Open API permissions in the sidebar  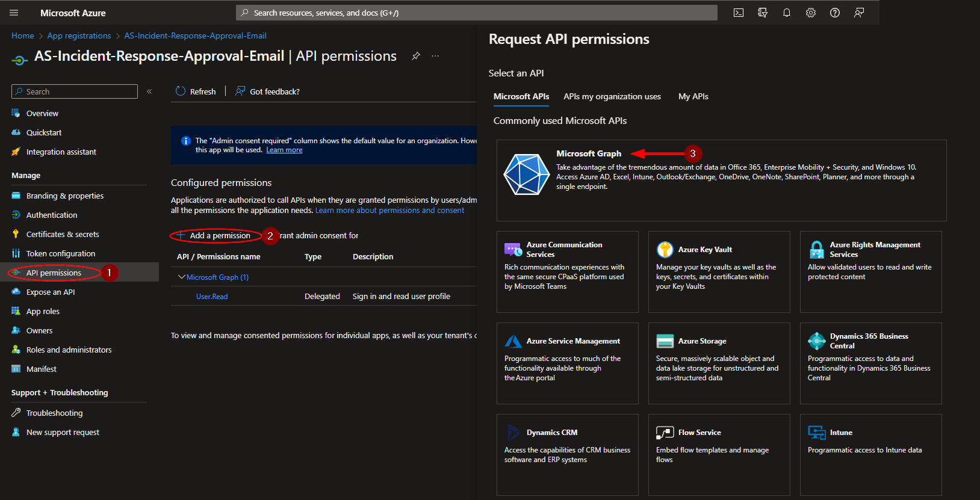click(79, 273)
